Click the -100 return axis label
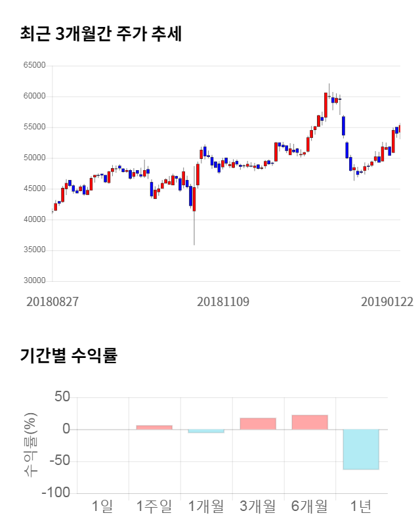Image resolution: width=420 pixels, height=532 pixels. 56,493
